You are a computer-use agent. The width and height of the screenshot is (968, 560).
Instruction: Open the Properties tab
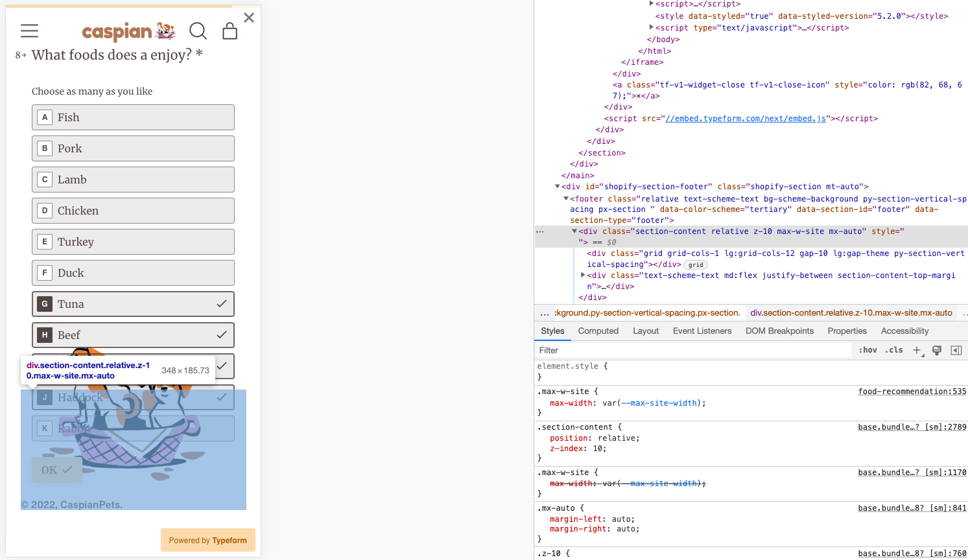[847, 331]
